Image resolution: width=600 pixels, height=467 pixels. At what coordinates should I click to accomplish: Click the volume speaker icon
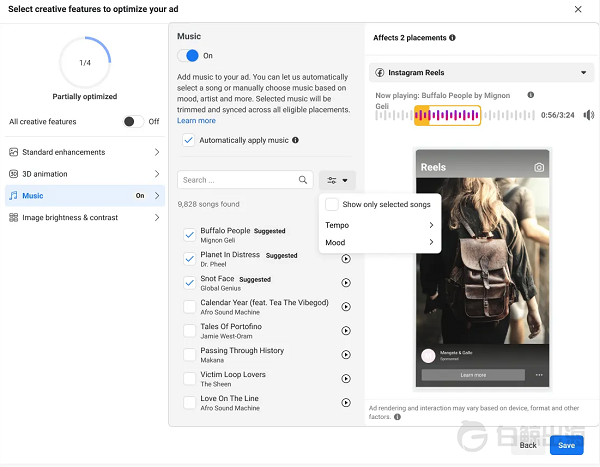[589, 115]
